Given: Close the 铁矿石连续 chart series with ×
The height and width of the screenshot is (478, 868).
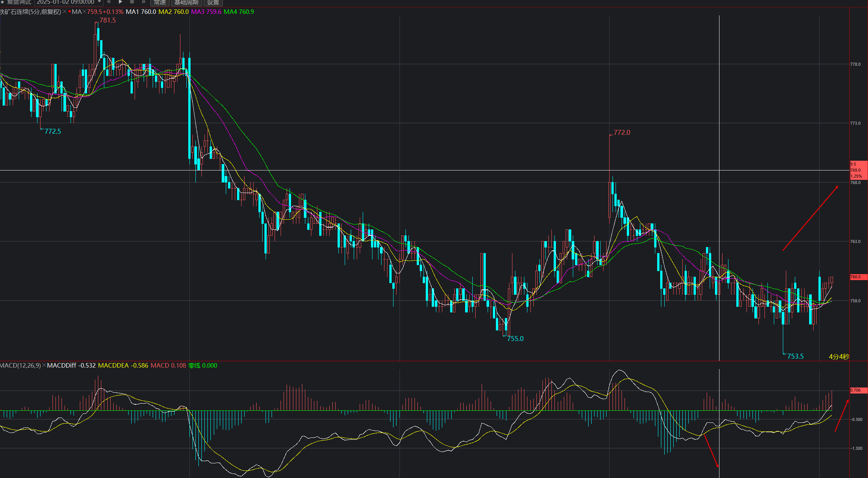Looking at the screenshot, I should 65,12.
